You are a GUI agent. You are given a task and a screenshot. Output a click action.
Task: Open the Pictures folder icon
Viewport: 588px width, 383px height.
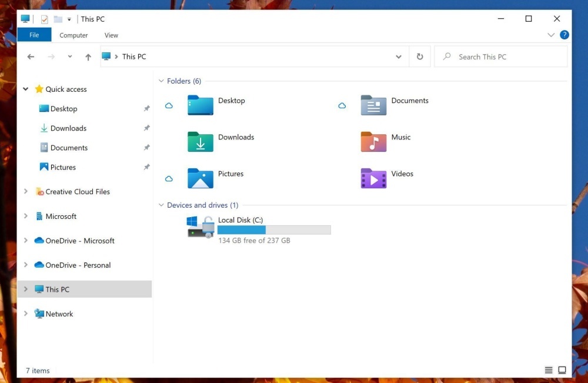coord(200,178)
